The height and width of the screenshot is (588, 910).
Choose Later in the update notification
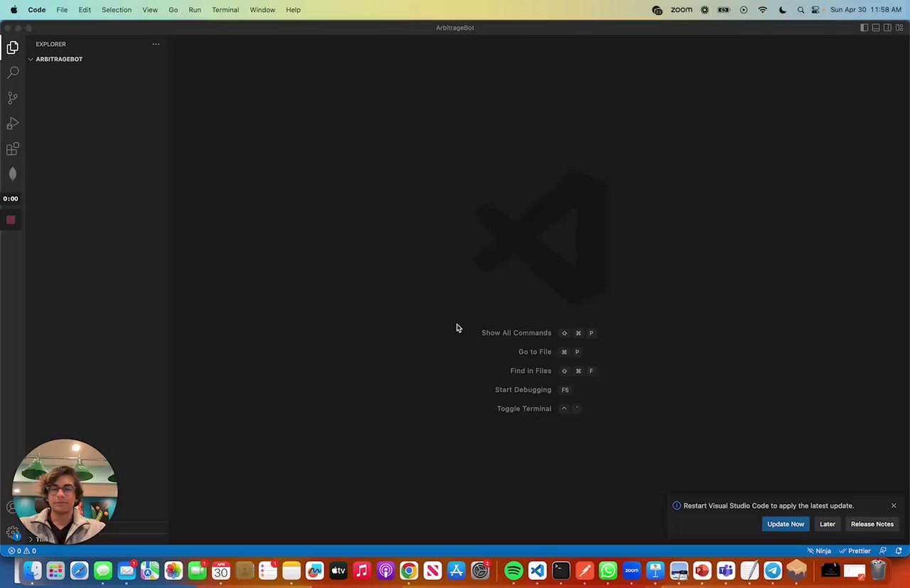828,524
